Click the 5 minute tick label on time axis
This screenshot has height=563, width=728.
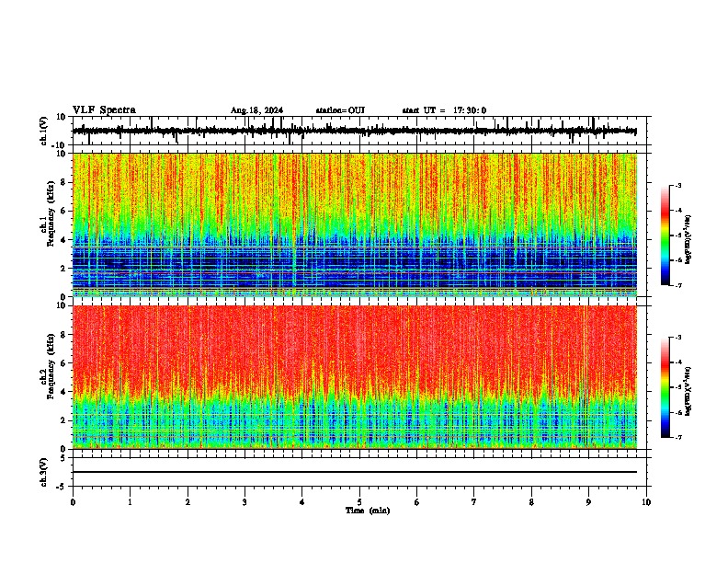pos(359,501)
